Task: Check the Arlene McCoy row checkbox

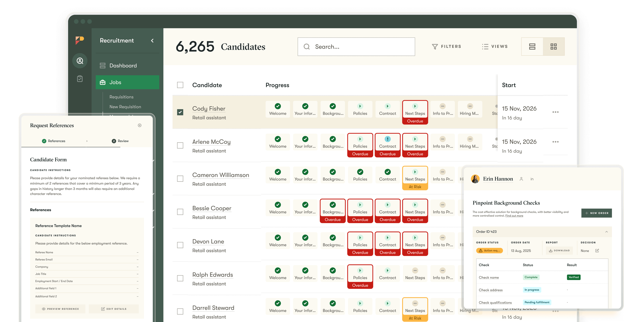Action: pos(180,145)
